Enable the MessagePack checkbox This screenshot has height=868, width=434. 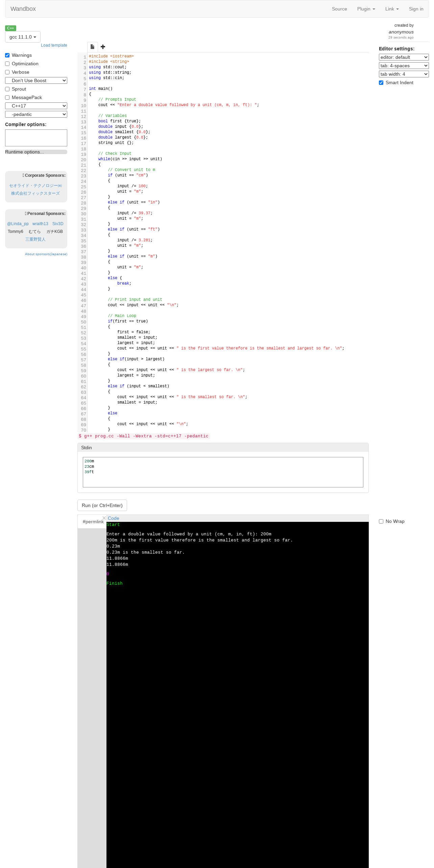point(7,97)
